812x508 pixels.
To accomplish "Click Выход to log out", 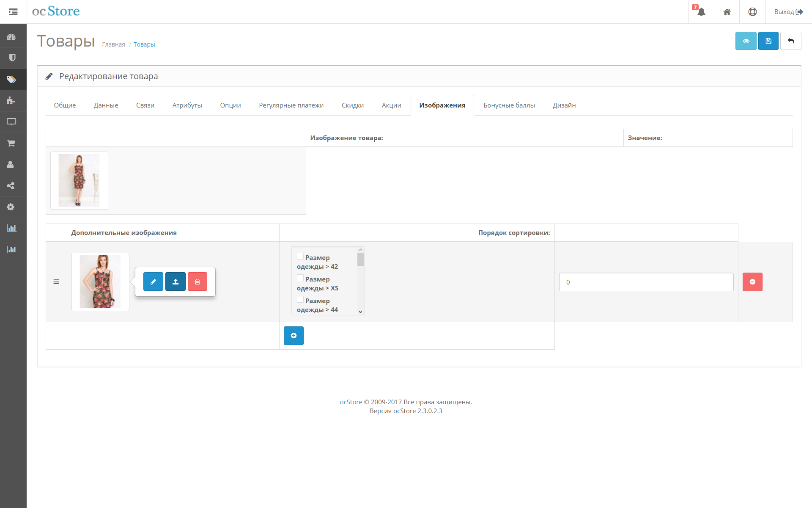I will pyautogui.click(x=785, y=11).
